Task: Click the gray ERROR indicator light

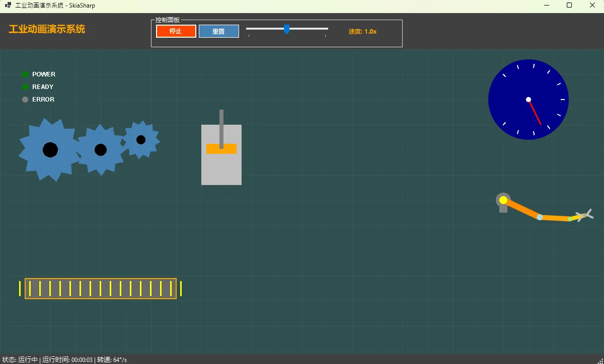Action: click(x=25, y=100)
